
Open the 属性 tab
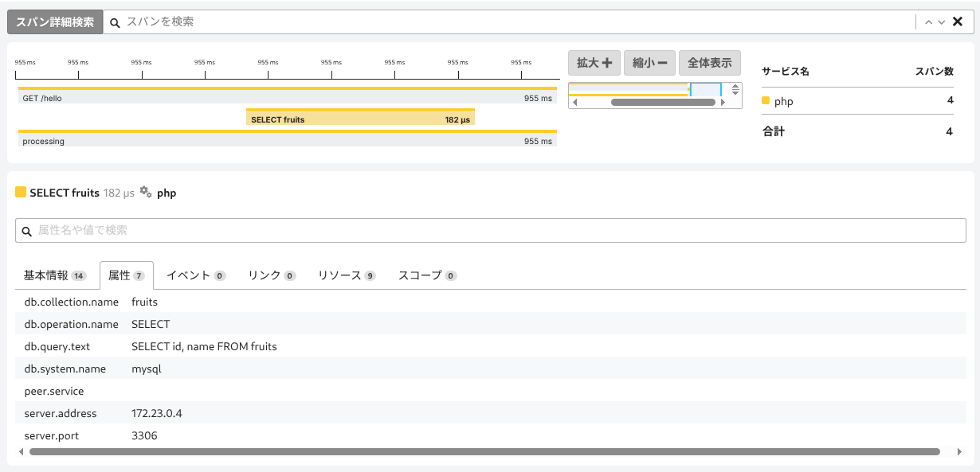point(126,275)
